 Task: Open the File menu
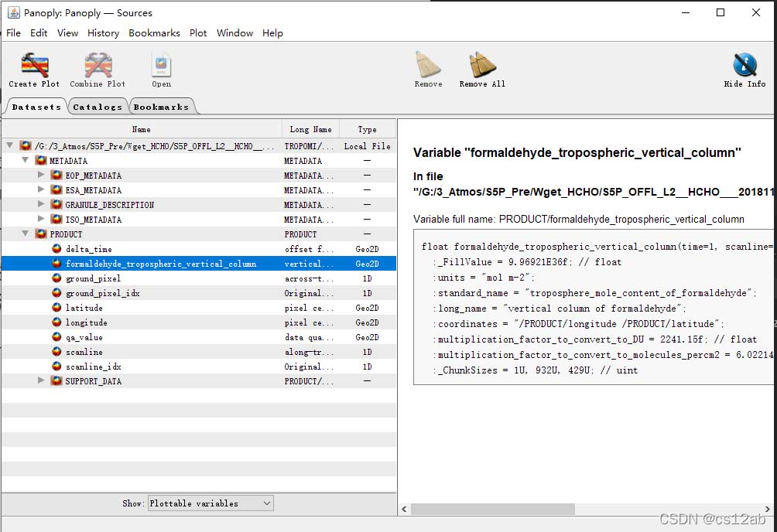tap(13, 32)
